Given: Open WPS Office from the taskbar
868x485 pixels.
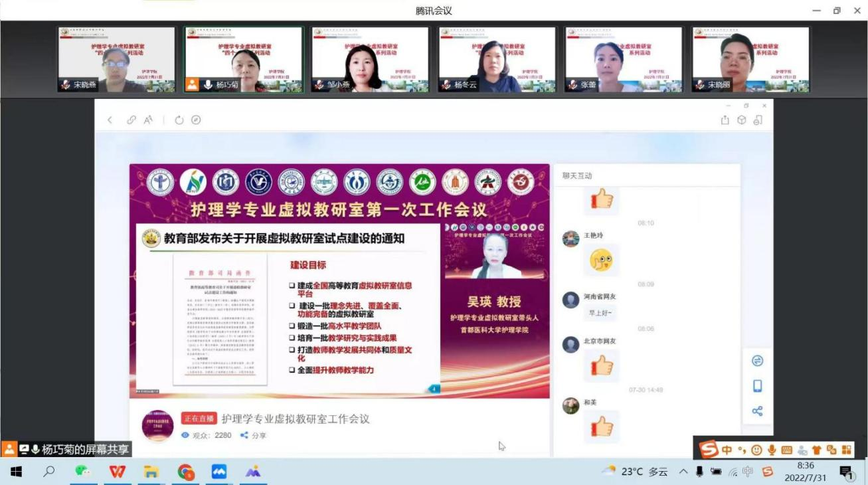Looking at the screenshot, I should [x=118, y=472].
